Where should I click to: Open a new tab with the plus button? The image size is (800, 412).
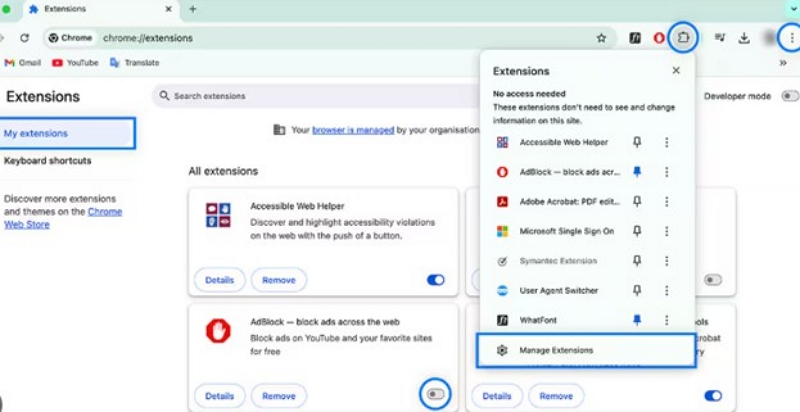(x=192, y=9)
